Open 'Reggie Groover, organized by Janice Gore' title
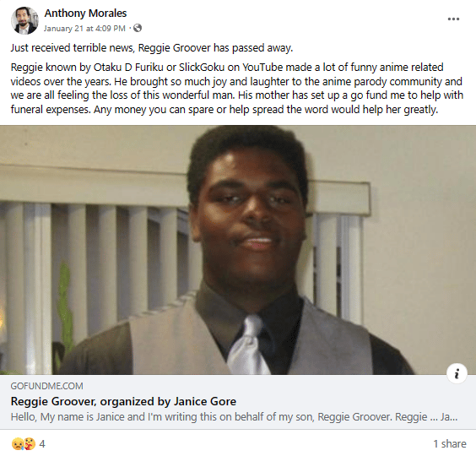The width and height of the screenshot is (476, 456). (x=123, y=401)
